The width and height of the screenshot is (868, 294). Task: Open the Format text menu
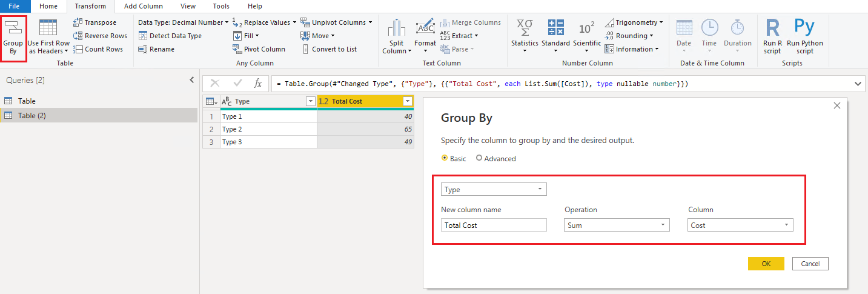click(x=425, y=38)
